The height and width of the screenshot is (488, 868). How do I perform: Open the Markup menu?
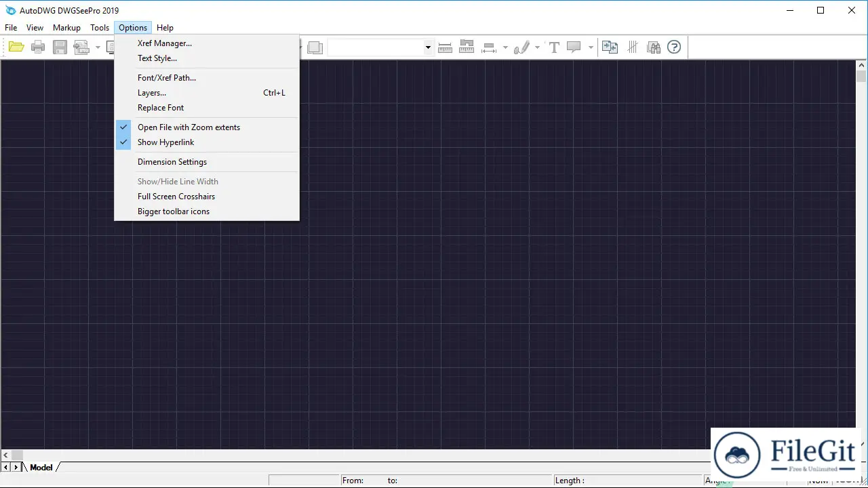pyautogui.click(x=66, y=28)
